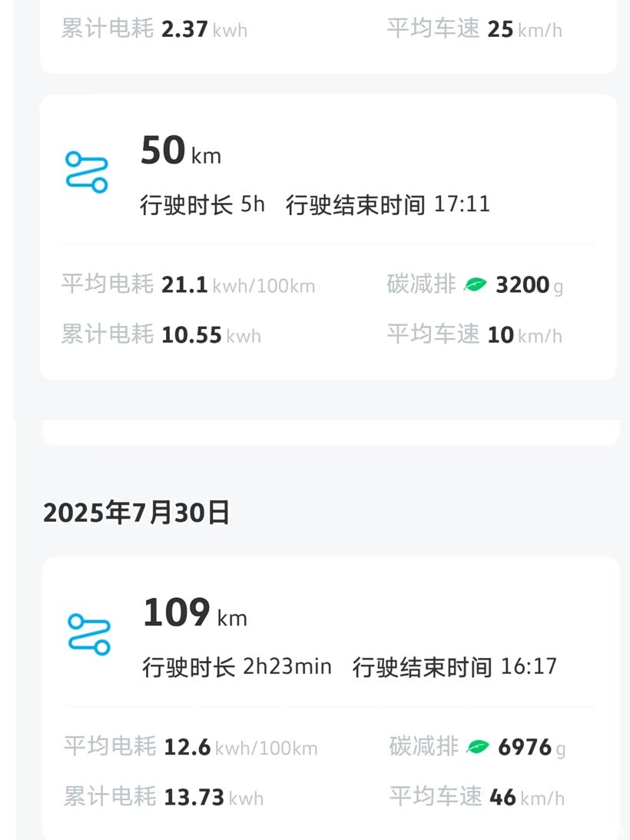630x840 pixels.
Task: Tap the 碳减排 label in the 50 km trip
Action: coord(422,285)
